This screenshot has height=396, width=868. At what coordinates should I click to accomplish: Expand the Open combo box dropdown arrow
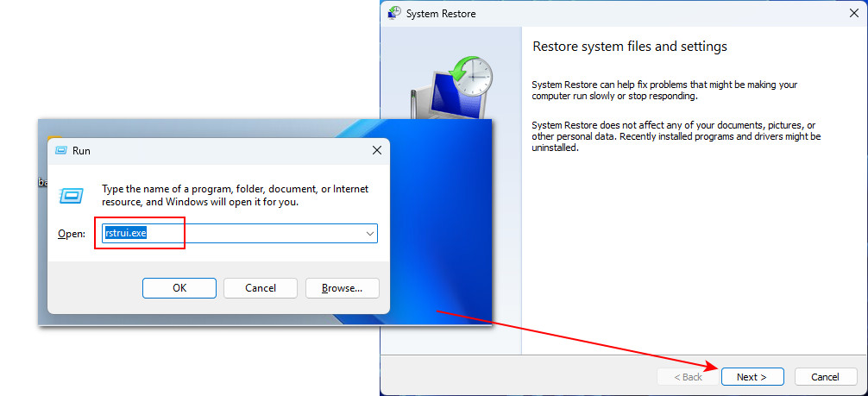369,234
